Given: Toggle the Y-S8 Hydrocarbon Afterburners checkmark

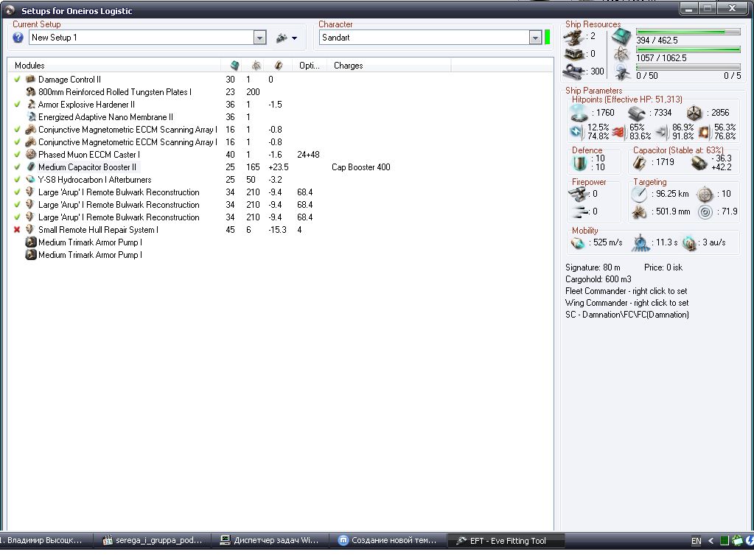Looking at the screenshot, I should (x=17, y=179).
